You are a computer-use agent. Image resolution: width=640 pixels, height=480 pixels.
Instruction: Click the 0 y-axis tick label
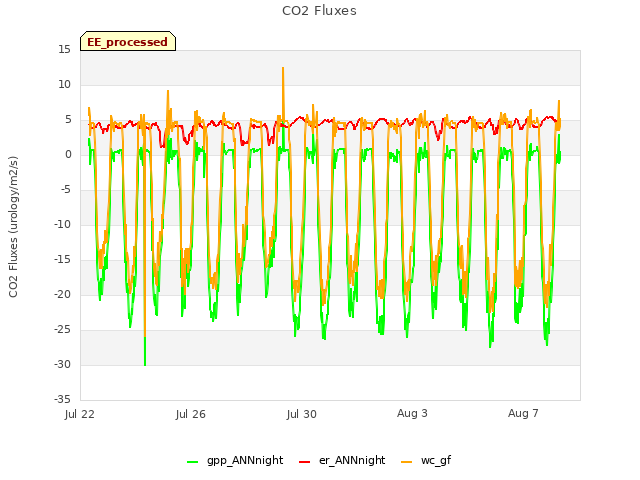click(68, 155)
